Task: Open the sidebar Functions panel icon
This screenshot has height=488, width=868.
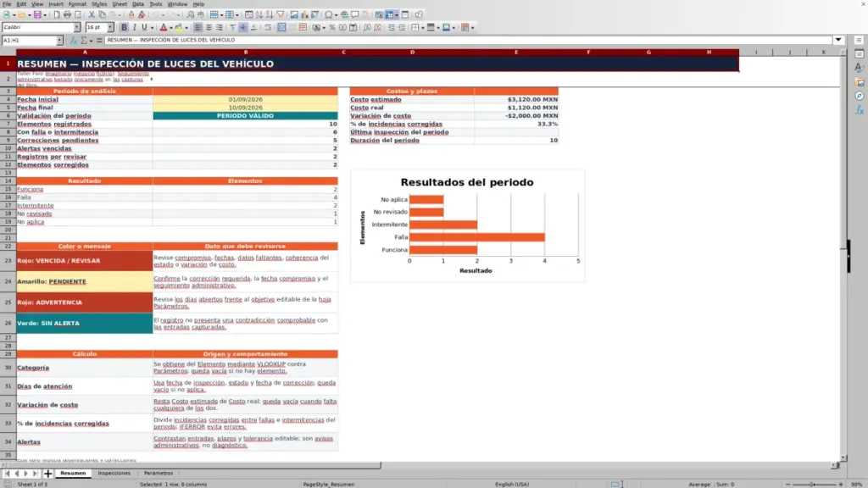Action: (860, 111)
